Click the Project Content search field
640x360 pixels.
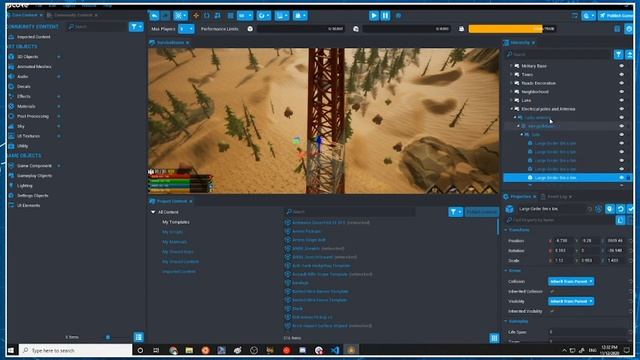point(350,212)
